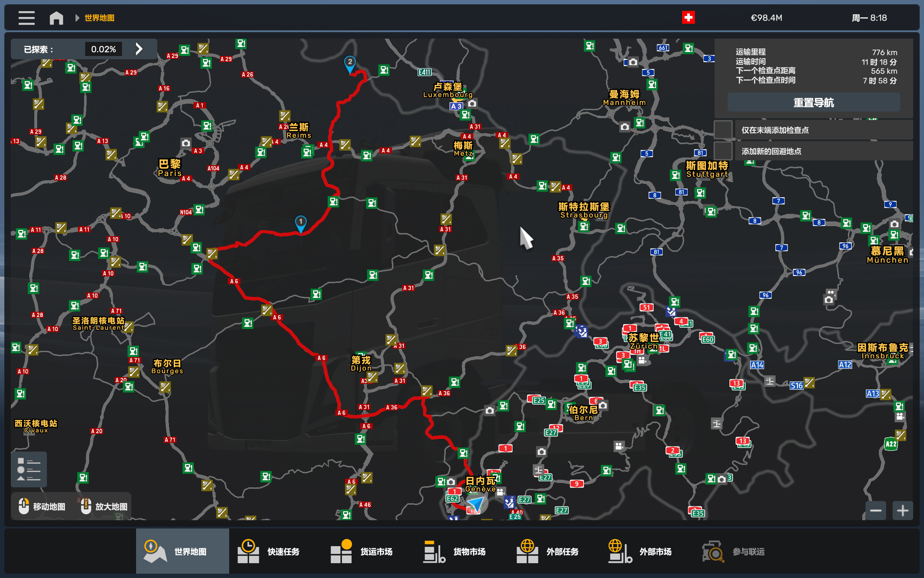Click the 伯尔尼 Bern city label

(583, 413)
